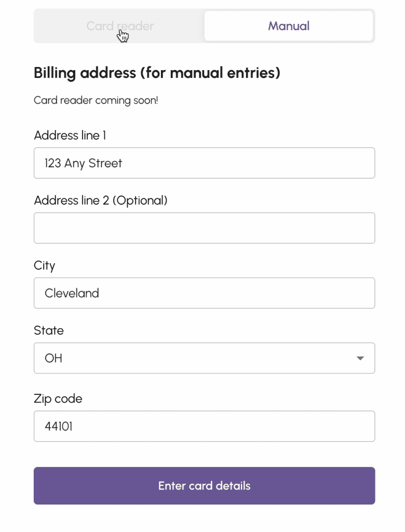Click the 'Billing address (for manual entries)' heading
405x532 pixels.
coord(157,73)
